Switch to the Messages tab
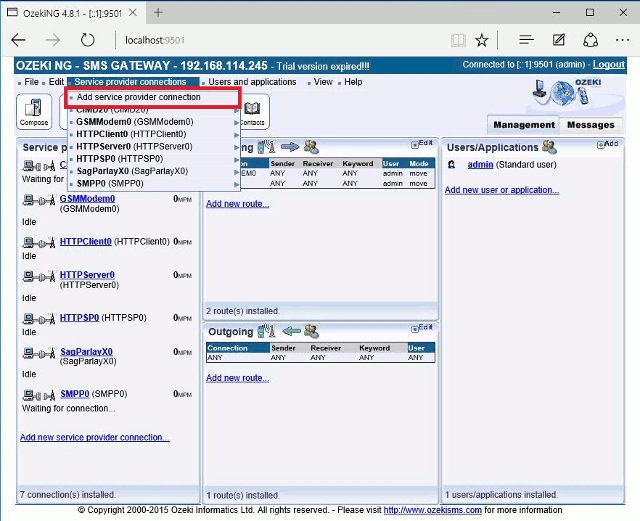Image resolution: width=640 pixels, height=521 pixels. click(x=590, y=125)
